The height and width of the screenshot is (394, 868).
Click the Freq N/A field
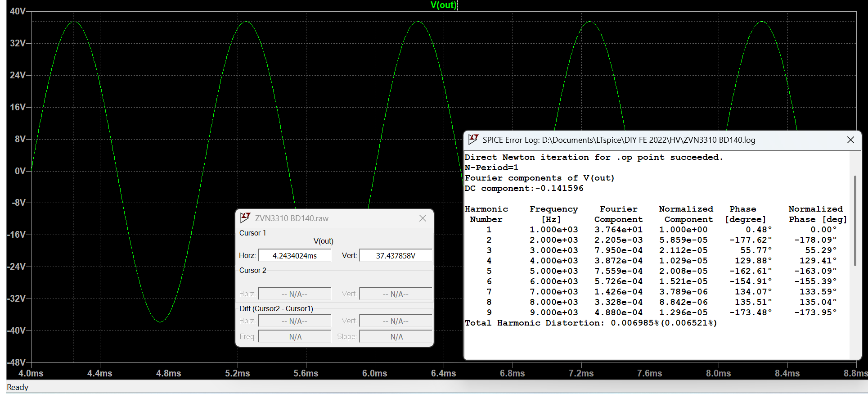click(x=295, y=337)
